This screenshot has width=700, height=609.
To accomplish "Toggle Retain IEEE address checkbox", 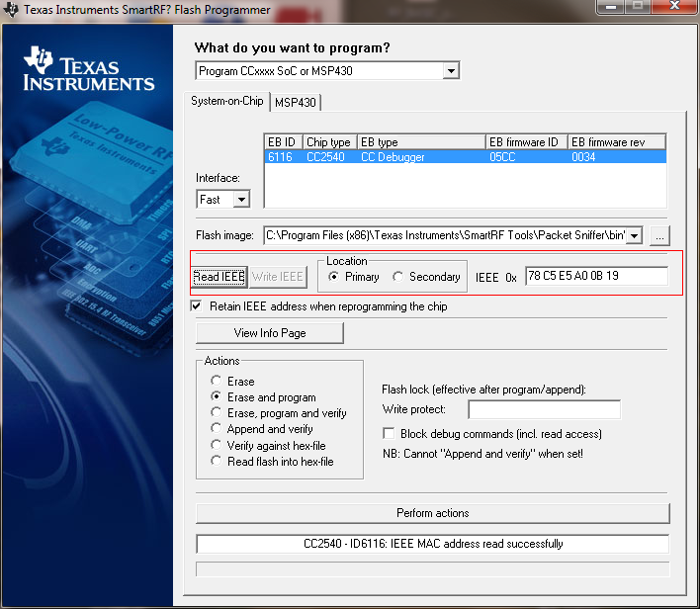I will [196, 306].
